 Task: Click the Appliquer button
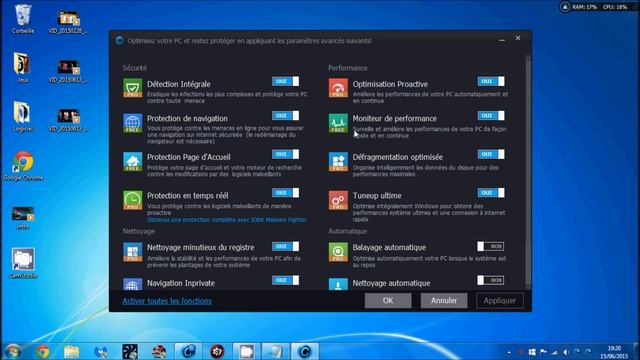point(500,300)
